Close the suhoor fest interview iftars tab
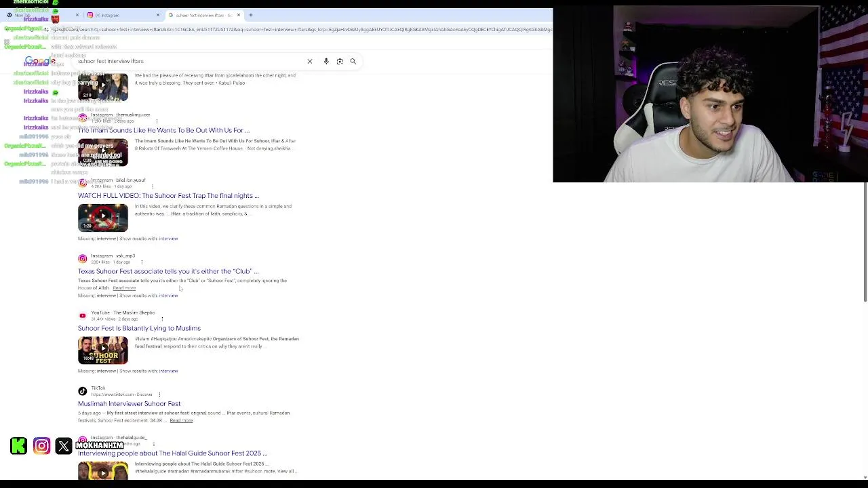Image resolution: width=868 pixels, height=488 pixels. 239,15
